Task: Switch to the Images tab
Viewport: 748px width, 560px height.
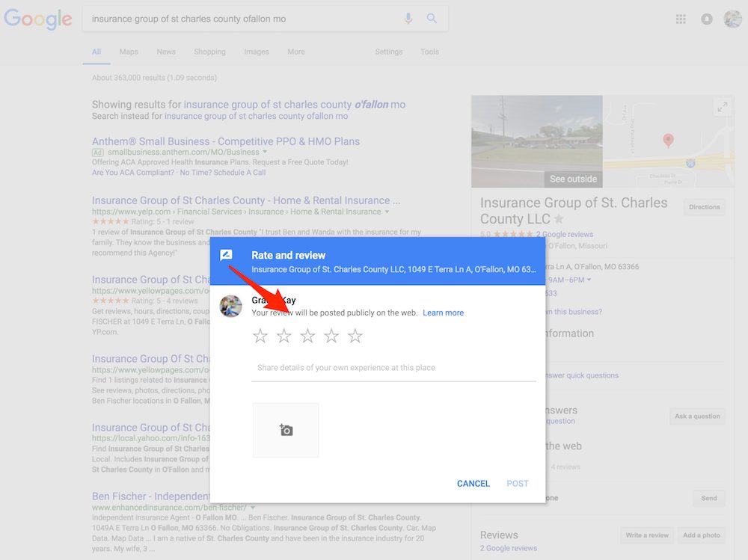Action: pyautogui.click(x=257, y=52)
